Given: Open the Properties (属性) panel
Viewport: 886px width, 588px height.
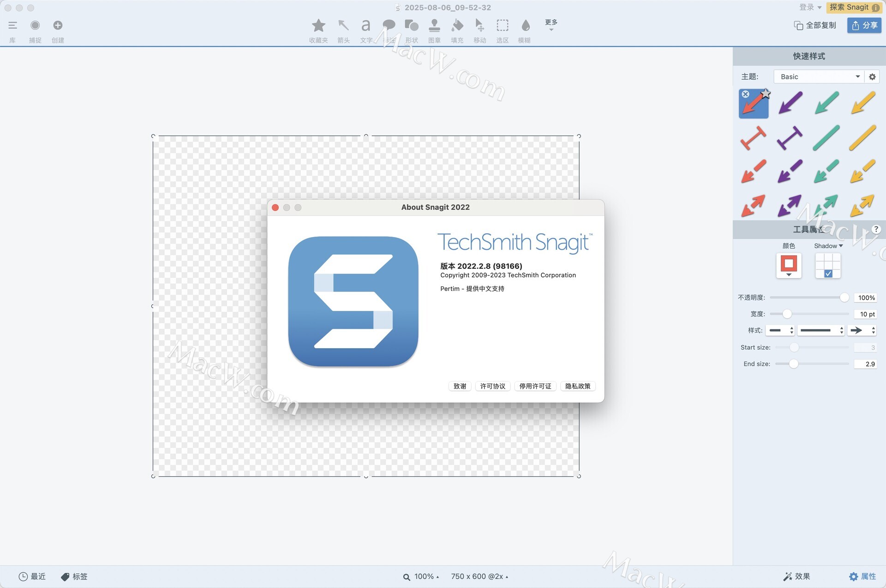Looking at the screenshot, I should tap(862, 576).
